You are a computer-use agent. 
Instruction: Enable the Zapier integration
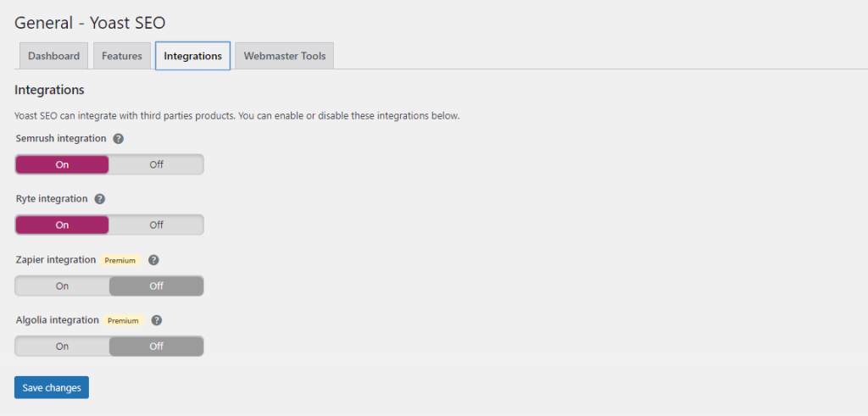pyautogui.click(x=62, y=286)
